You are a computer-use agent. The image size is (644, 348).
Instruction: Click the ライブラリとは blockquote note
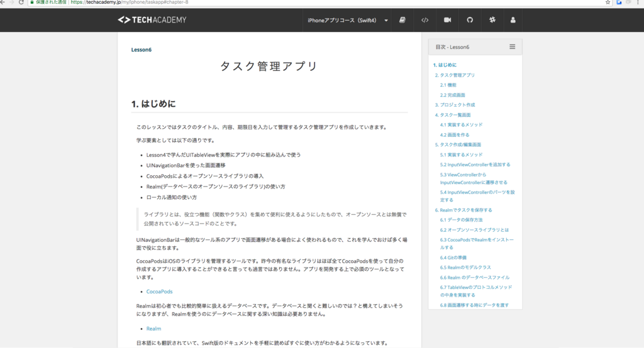(272, 219)
